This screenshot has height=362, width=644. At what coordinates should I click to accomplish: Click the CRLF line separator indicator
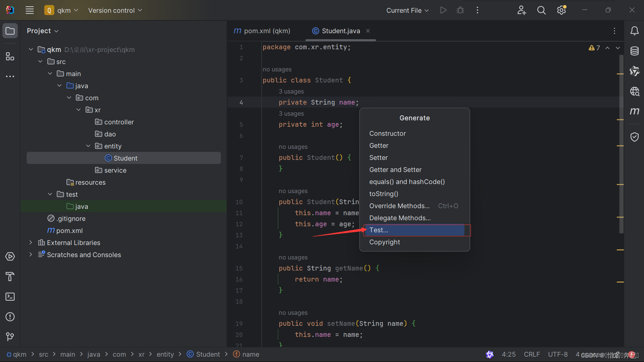pos(532,354)
